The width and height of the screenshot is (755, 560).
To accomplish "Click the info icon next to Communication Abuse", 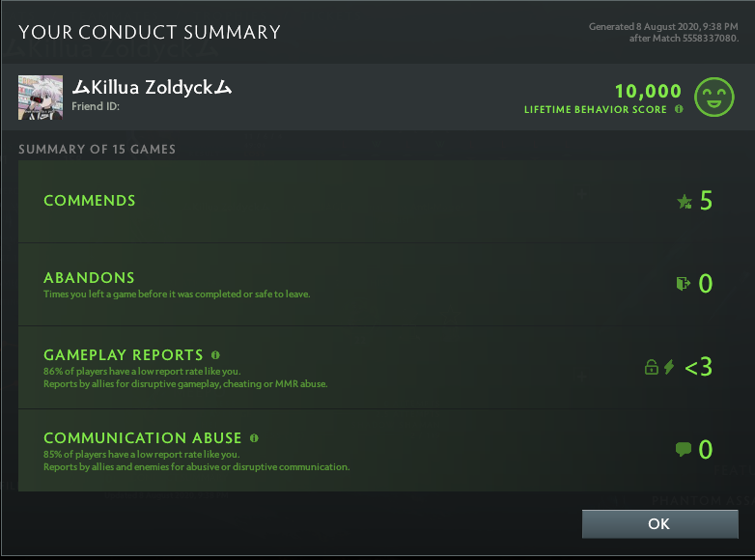I will (254, 438).
